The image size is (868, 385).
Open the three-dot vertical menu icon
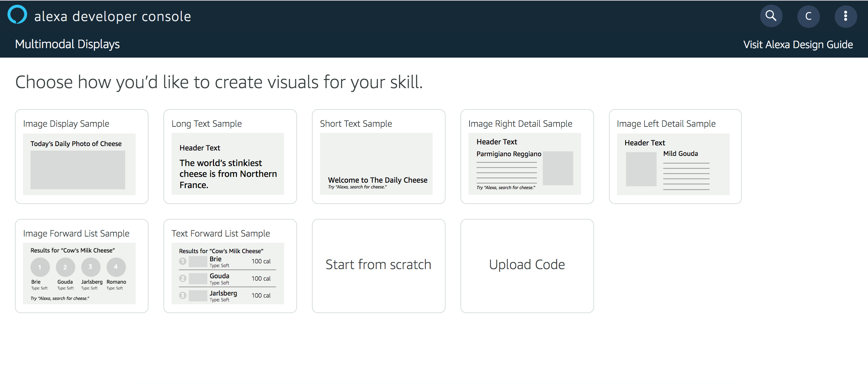pyautogui.click(x=846, y=16)
